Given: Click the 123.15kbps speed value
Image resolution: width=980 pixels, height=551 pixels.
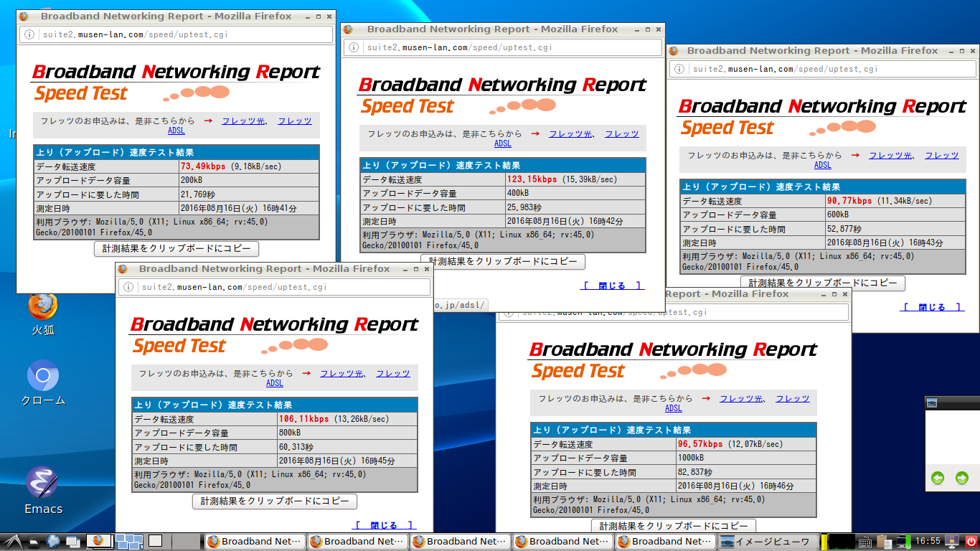Looking at the screenshot, I should [x=532, y=179].
